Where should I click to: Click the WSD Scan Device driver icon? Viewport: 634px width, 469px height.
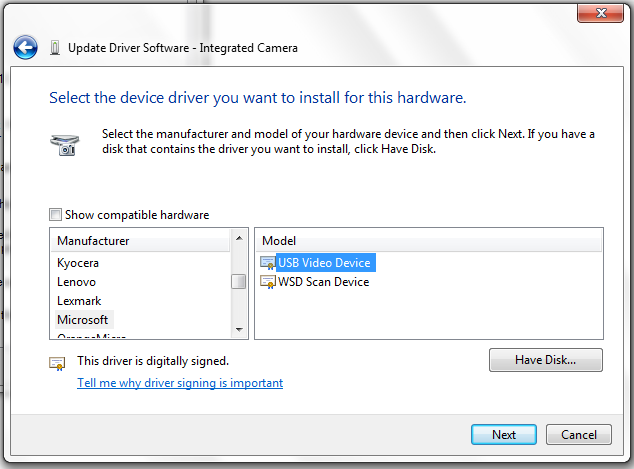[x=267, y=282]
